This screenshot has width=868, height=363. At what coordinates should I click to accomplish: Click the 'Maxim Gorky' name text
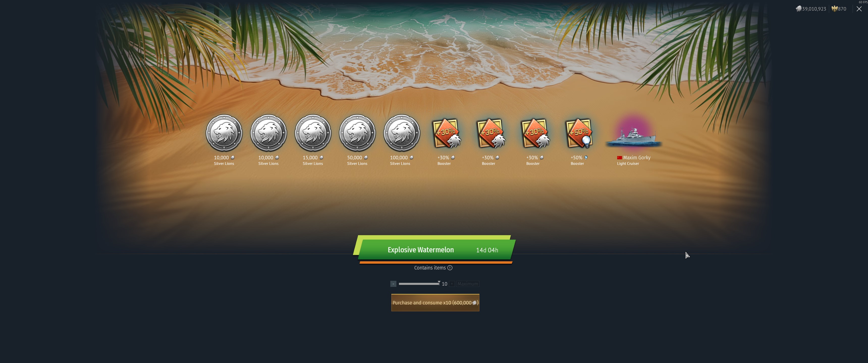[x=637, y=158]
